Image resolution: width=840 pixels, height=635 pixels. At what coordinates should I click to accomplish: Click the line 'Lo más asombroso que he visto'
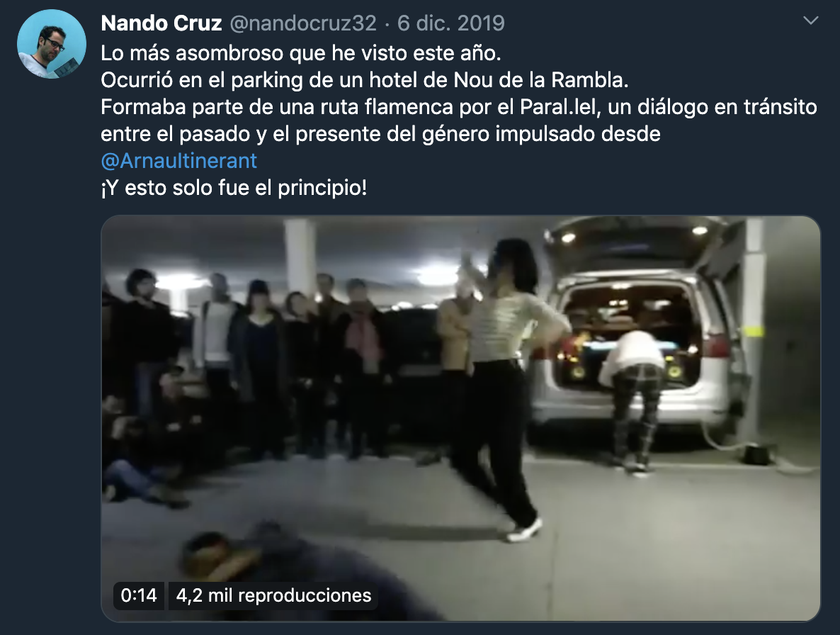coord(301,53)
